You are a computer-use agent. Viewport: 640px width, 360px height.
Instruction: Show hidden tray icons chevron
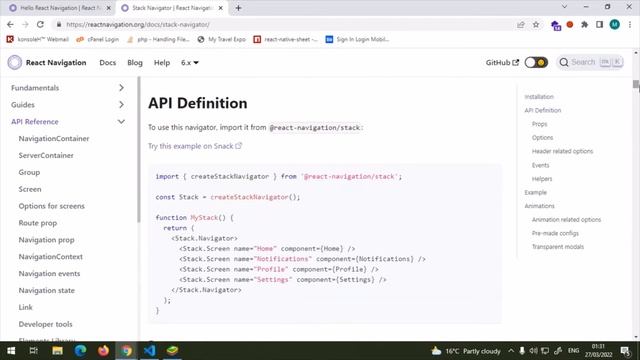coord(511,351)
